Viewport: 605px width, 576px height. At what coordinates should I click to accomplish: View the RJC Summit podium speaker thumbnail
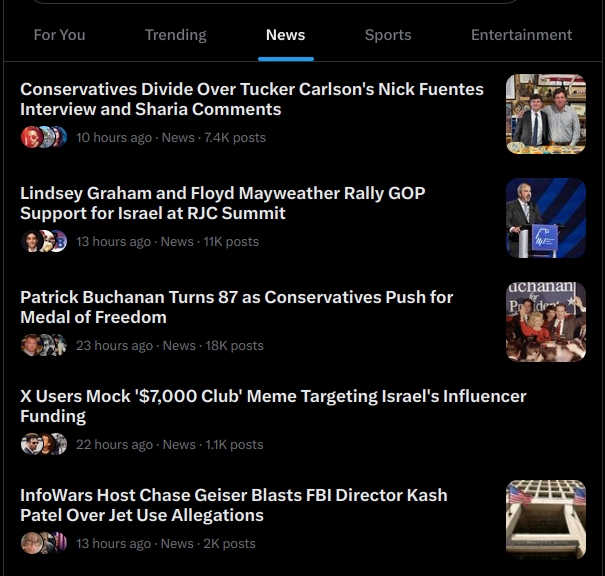546,218
